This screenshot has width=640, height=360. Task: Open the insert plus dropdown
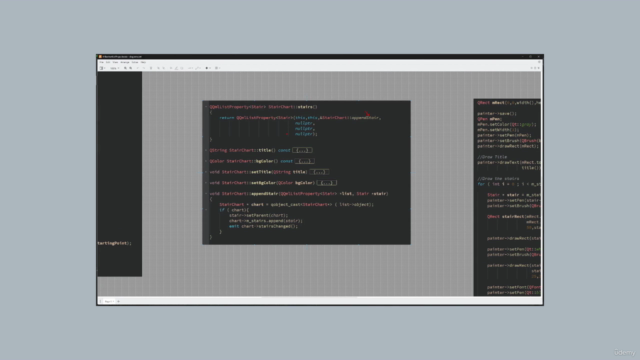[208, 68]
